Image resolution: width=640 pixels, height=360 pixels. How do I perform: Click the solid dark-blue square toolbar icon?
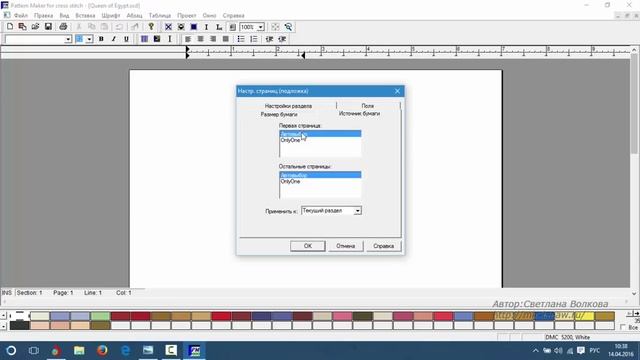(194, 27)
